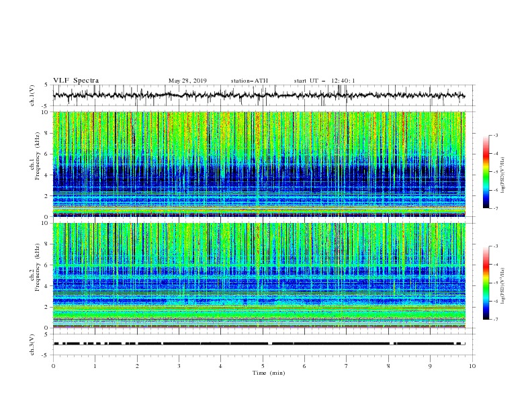Select "log(PSD)(V²/Hz)" label of ch.2 colorbar
Viewport: 532px width, 411px height.
click(503, 285)
